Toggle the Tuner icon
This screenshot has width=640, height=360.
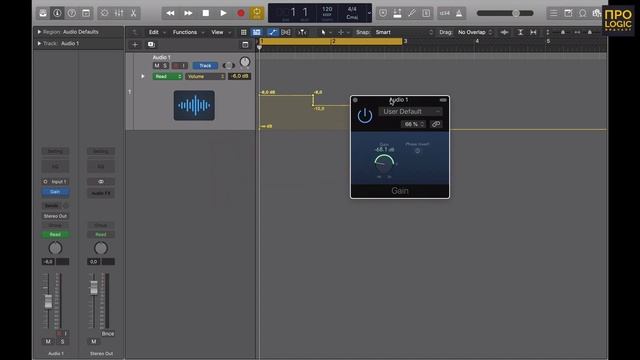(397, 13)
